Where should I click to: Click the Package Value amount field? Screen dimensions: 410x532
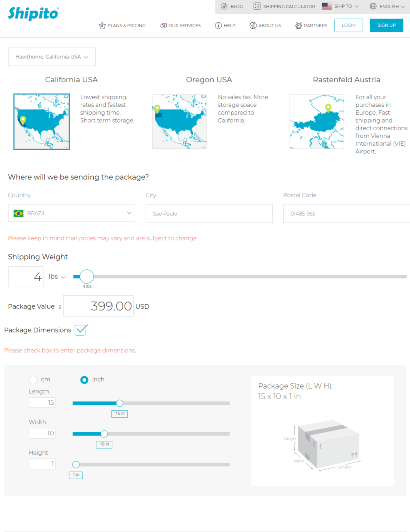click(x=98, y=306)
